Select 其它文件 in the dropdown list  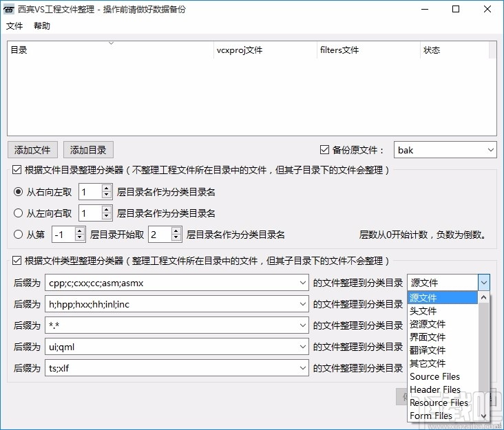tap(443, 363)
